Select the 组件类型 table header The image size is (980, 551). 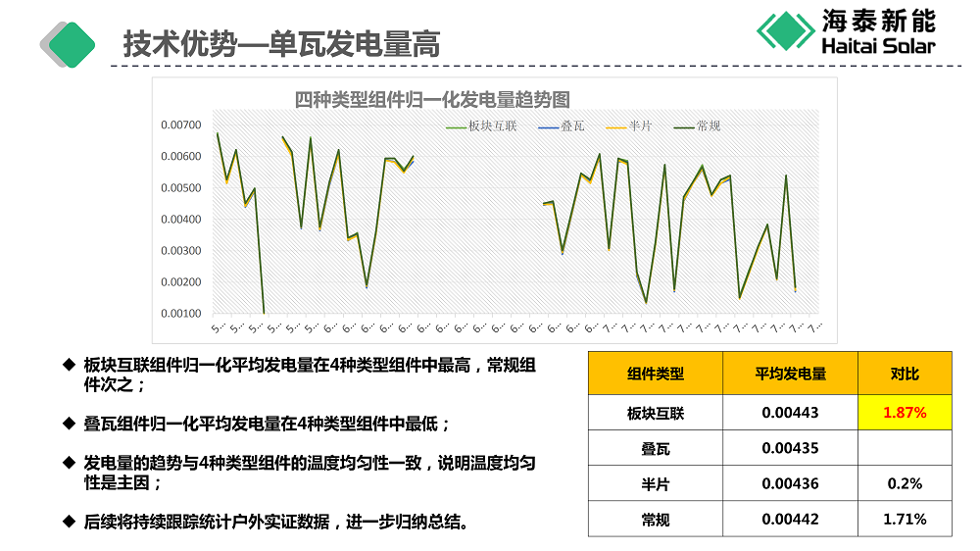[x=655, y=374]
